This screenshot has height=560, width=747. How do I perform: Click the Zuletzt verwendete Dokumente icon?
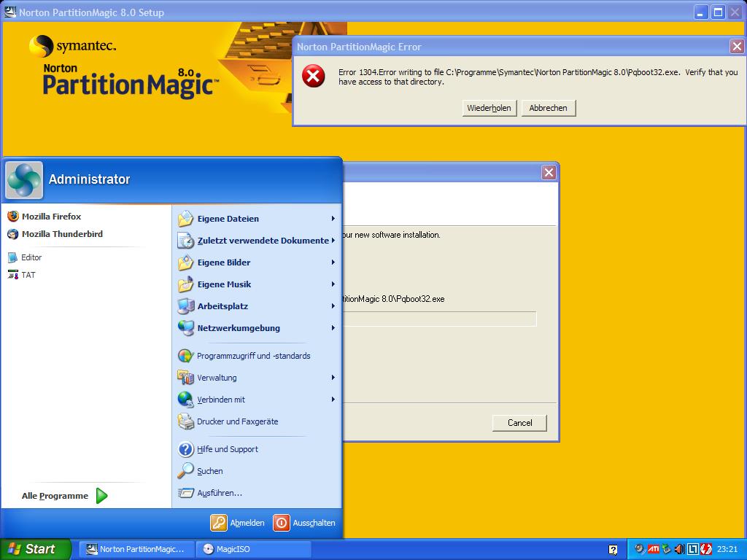click(x=185, y=241)
